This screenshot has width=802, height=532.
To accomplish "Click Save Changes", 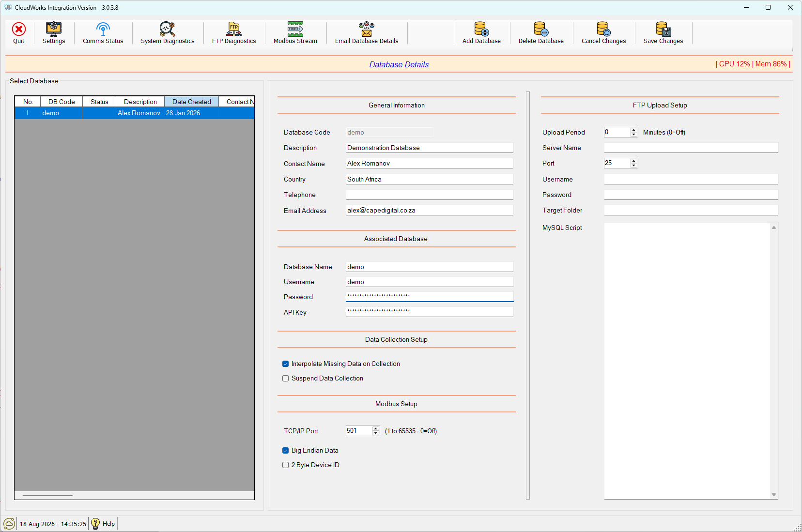I will click(x=663, y=33).
